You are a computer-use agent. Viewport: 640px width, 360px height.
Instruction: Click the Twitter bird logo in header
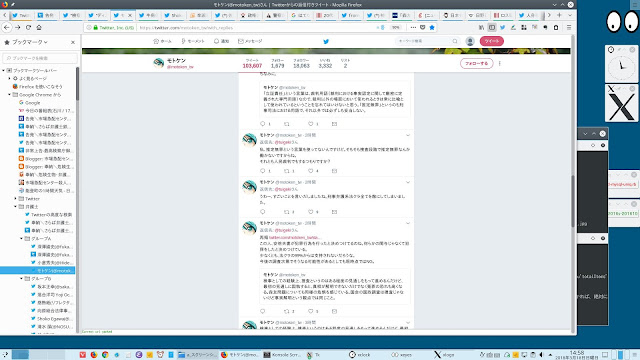pos(326,41)
